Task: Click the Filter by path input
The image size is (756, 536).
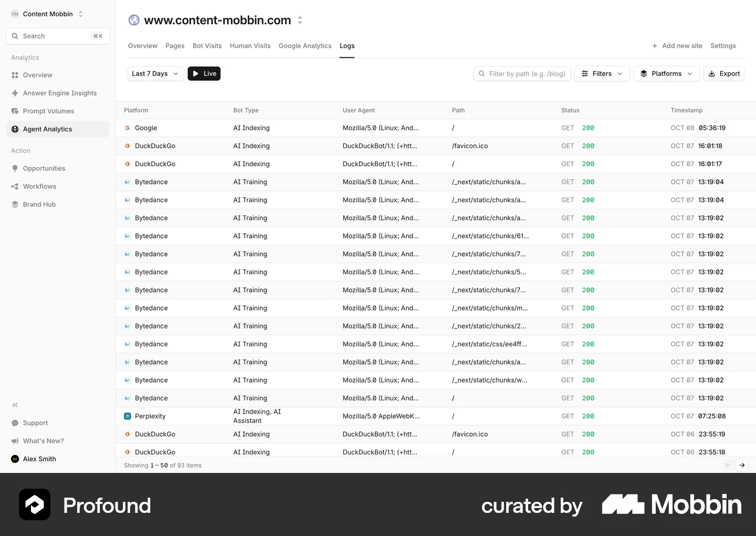Action: (x=522, y=74)
